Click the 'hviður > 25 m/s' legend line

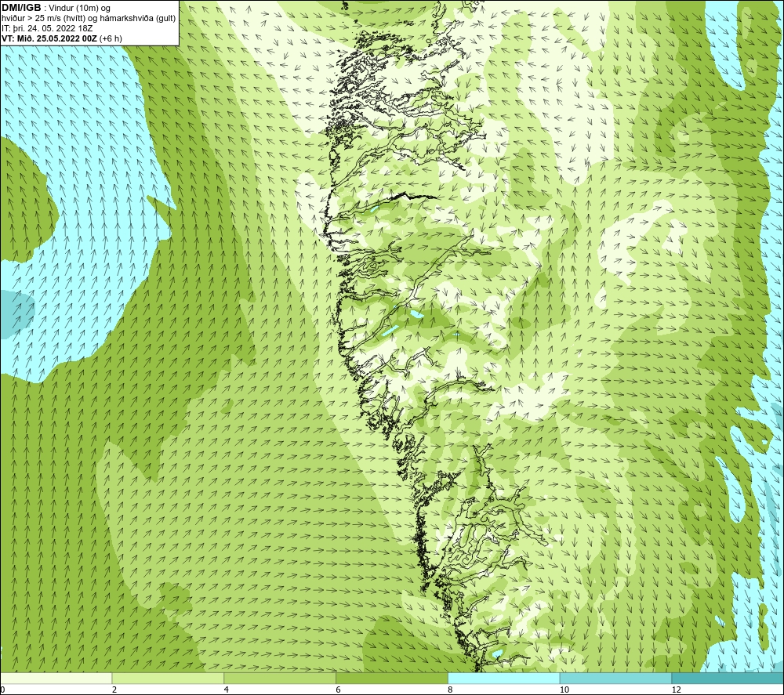coord(89,19)
